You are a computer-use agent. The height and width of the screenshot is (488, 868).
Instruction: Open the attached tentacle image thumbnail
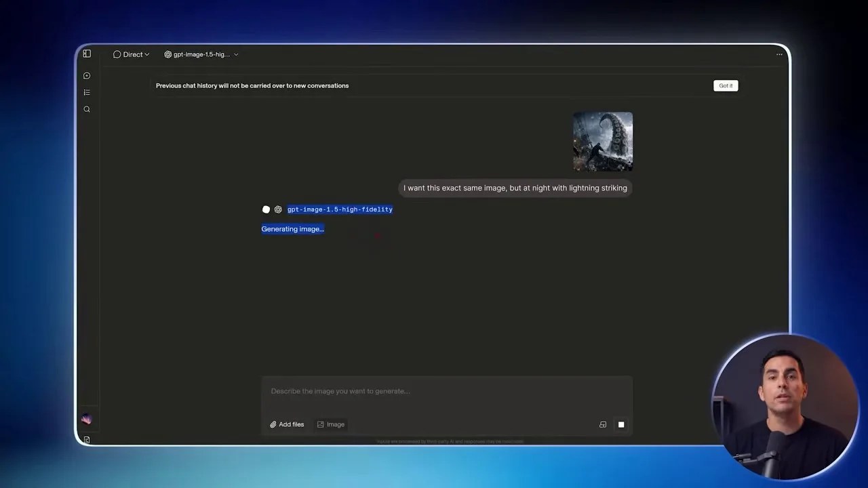603,142
